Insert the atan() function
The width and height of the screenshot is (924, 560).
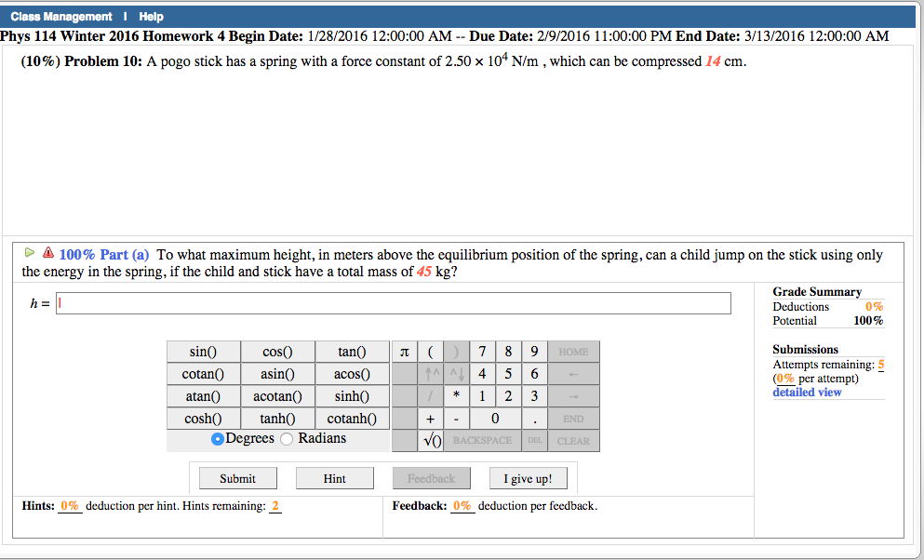[203, 396]
